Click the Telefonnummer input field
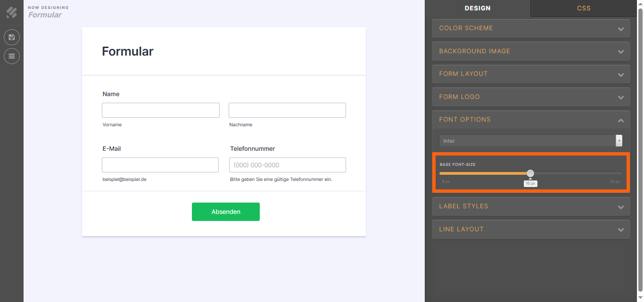The width and height of the screenshot is (644, 302). 288,165
